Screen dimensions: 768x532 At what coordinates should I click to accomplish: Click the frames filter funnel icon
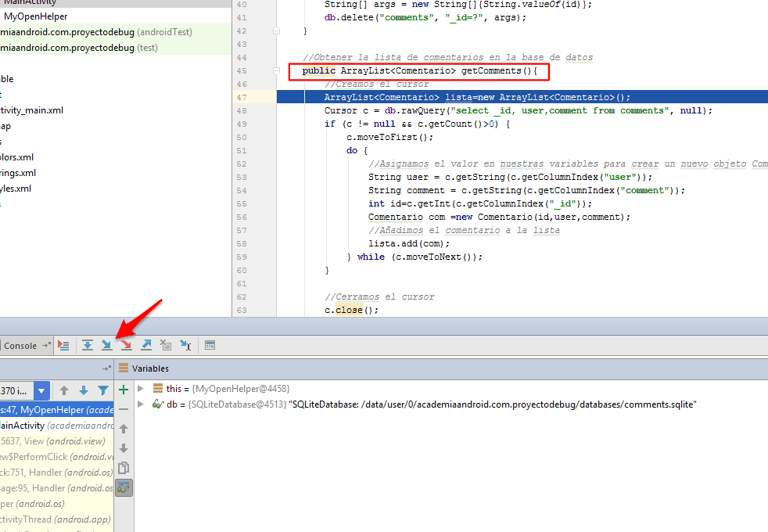pos(103,390)
